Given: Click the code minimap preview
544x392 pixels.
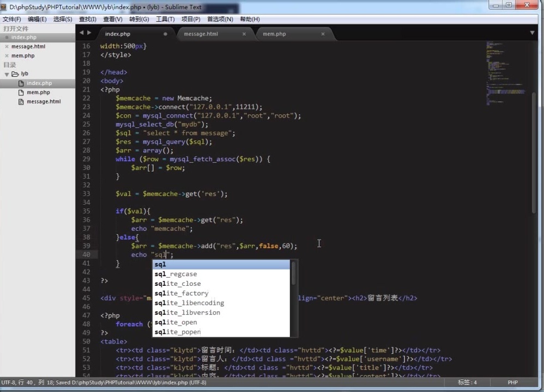Looking at the screenshot, I should pos(506,73).
